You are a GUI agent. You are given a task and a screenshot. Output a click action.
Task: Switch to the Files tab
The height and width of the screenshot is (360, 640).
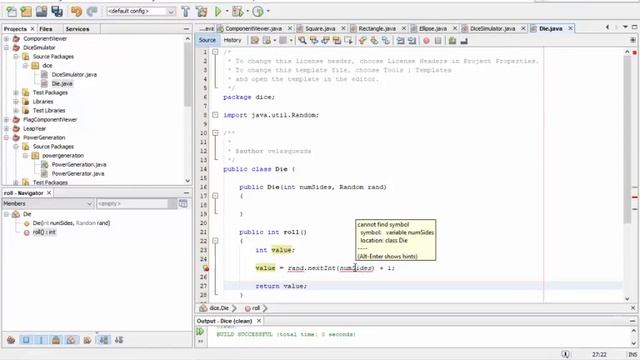pyautogui.click(x=46, y=29)
